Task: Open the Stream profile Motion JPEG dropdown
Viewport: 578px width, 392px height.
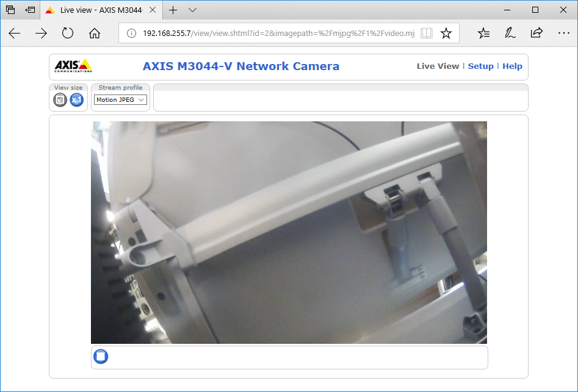Action: (x=120, y=100)
